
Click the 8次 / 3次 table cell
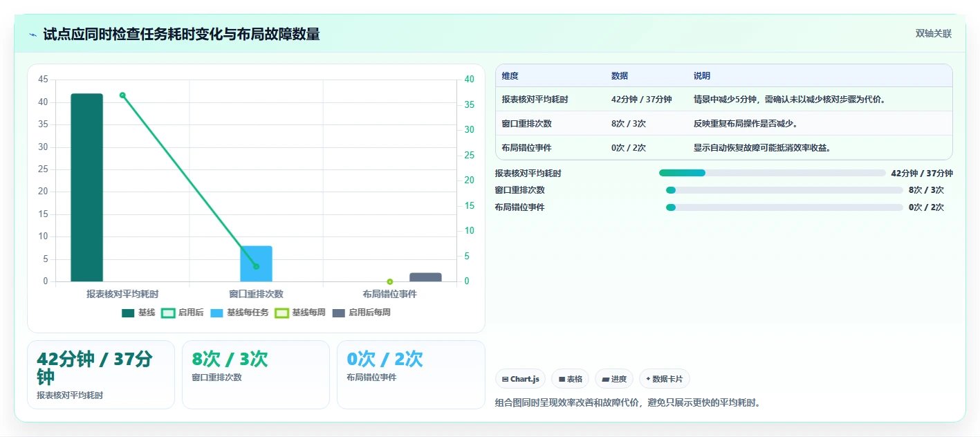[x=629, y=124]
